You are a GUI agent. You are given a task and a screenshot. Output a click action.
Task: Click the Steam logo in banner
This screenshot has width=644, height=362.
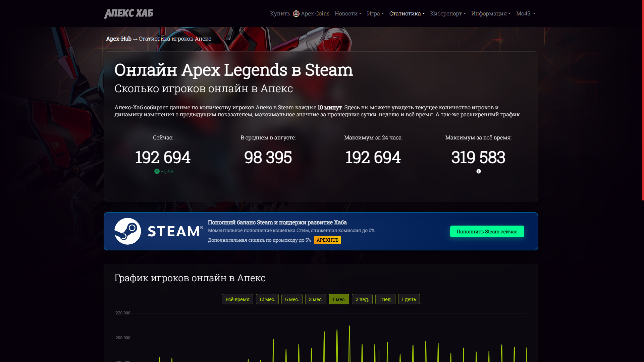pyautogui.click(x=158, y=231)
